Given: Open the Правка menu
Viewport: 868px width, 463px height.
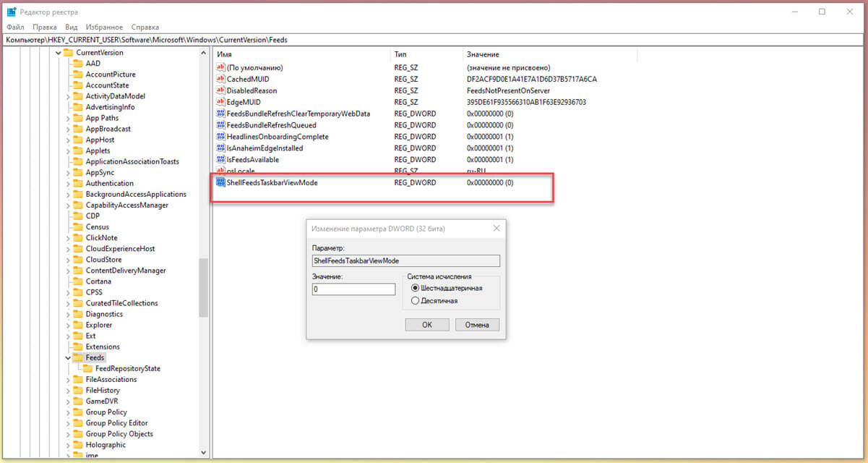Looking at the screenshot, I should (x=44, y=27).
